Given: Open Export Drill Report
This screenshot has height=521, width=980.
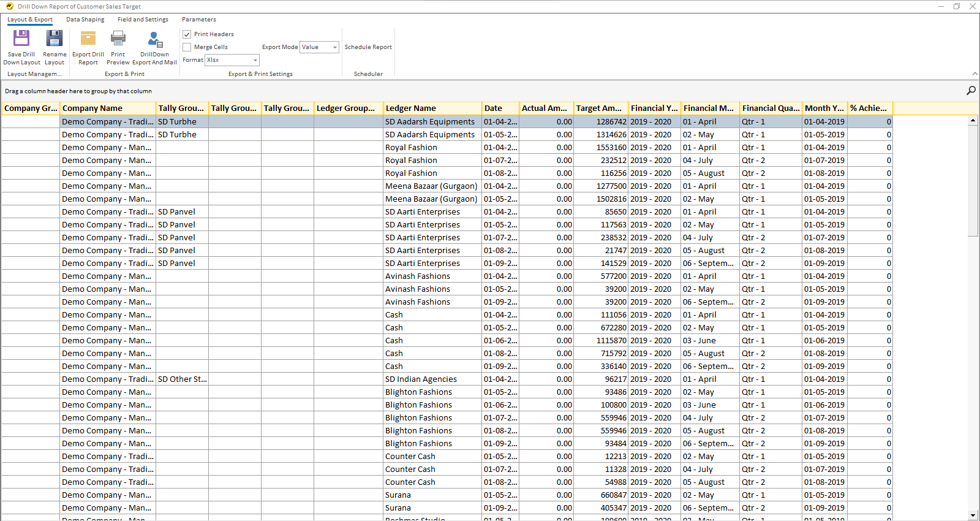Looking at the screenshot, I should coord(88,39).
